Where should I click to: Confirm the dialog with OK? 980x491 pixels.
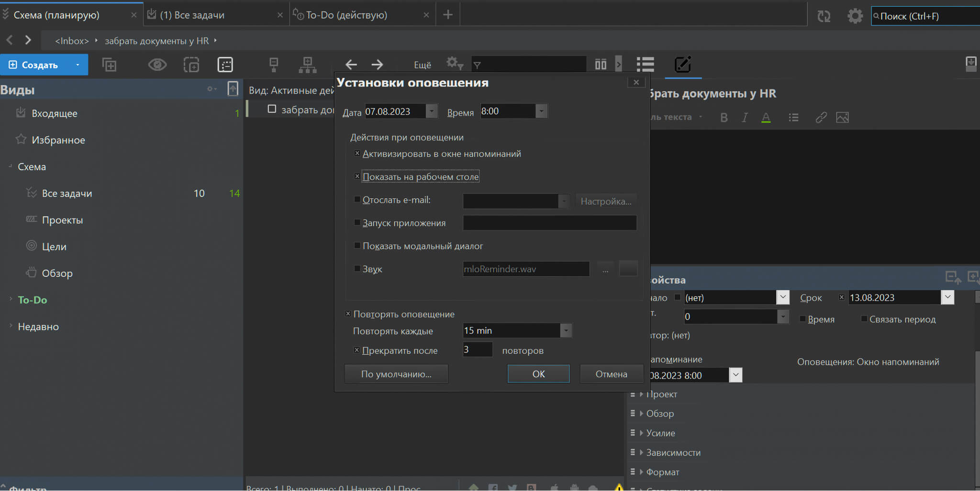click(x=538, y=374)
